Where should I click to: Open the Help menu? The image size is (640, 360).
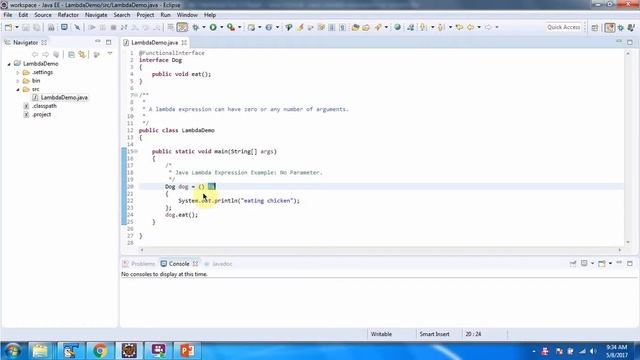point(210,15)
